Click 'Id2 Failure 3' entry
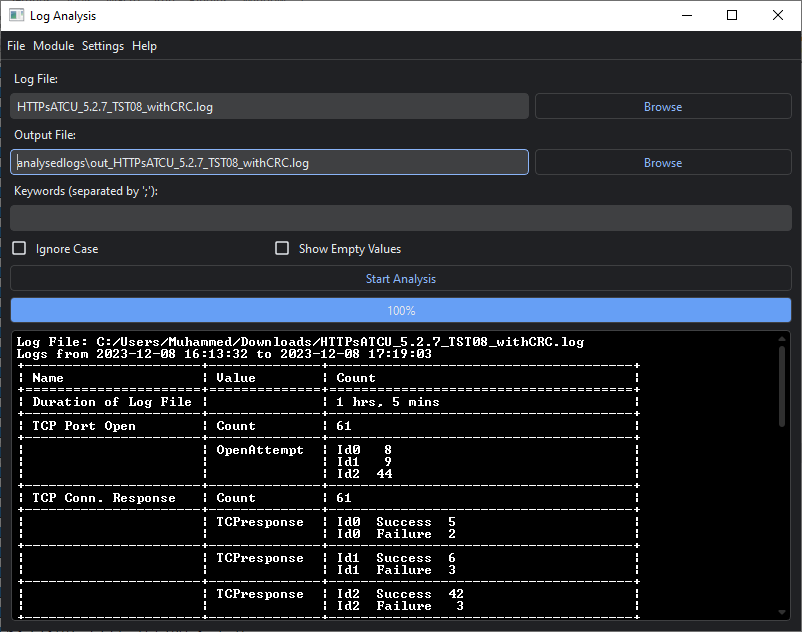 400,606
